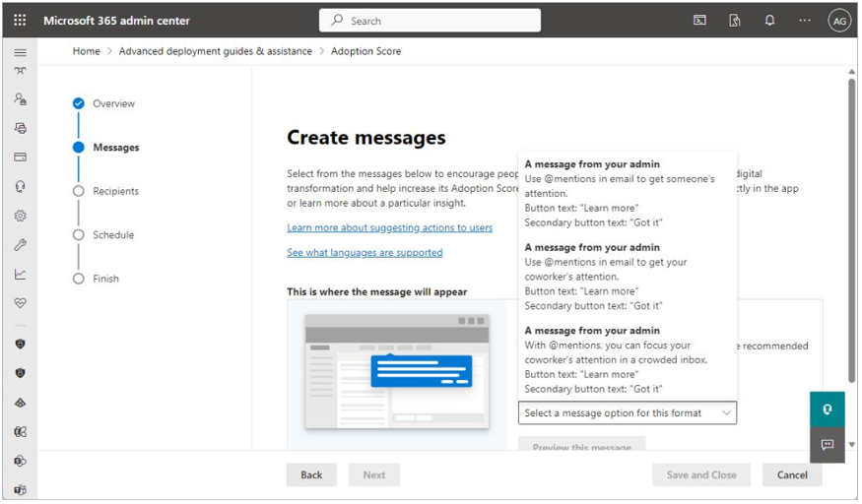Image resolution: width=862 pixels, height=504 pixels.
Task: Choose option 'get your coworker's attention'
Action: (628, 277)
